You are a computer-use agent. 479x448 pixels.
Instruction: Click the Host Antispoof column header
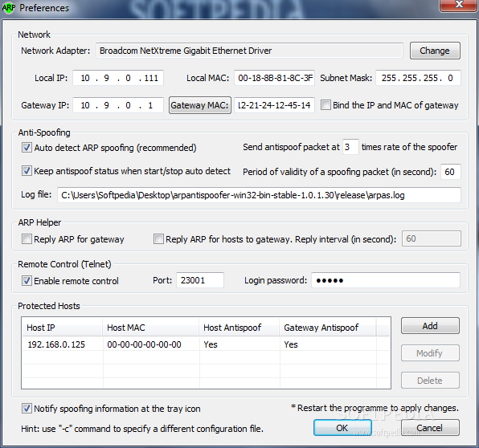239,328
